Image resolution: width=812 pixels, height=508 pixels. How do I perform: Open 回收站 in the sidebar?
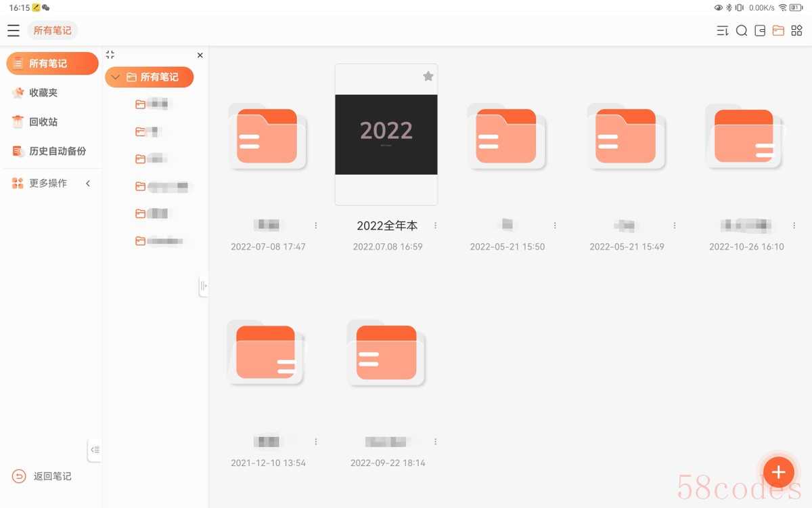43,122
